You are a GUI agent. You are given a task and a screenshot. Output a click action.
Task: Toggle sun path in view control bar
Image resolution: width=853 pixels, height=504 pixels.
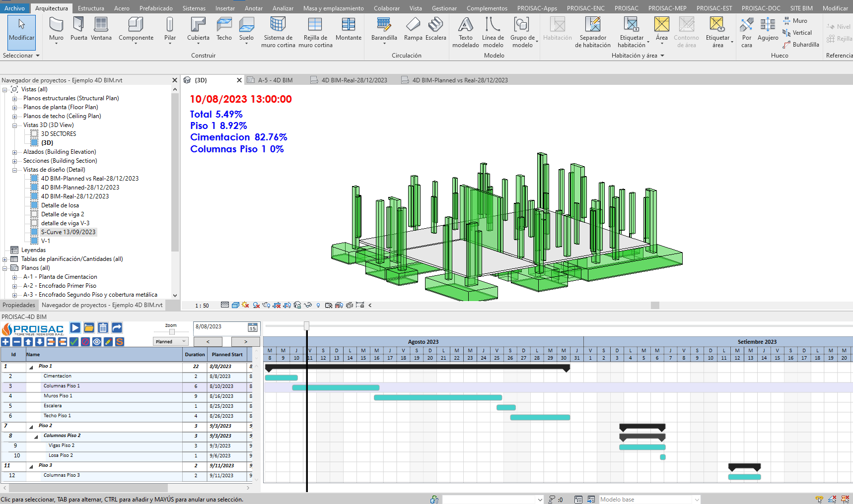click(x=245, y=305)
